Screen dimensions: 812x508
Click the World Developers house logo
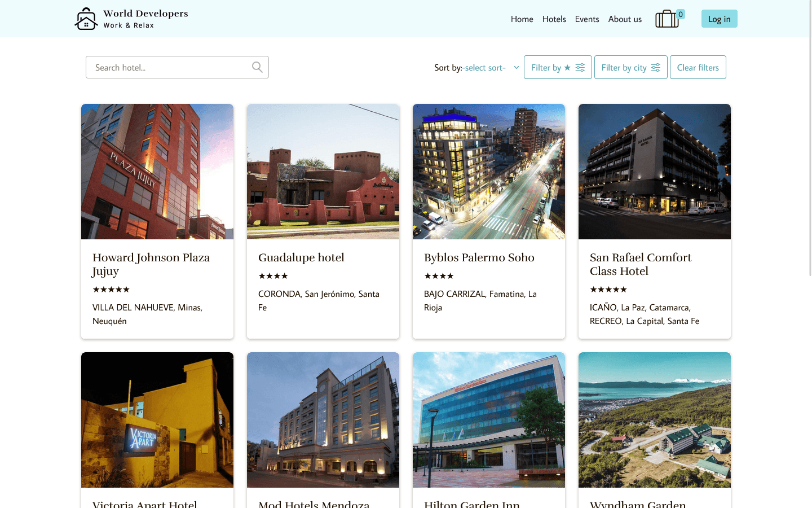(x=86, y=19)
